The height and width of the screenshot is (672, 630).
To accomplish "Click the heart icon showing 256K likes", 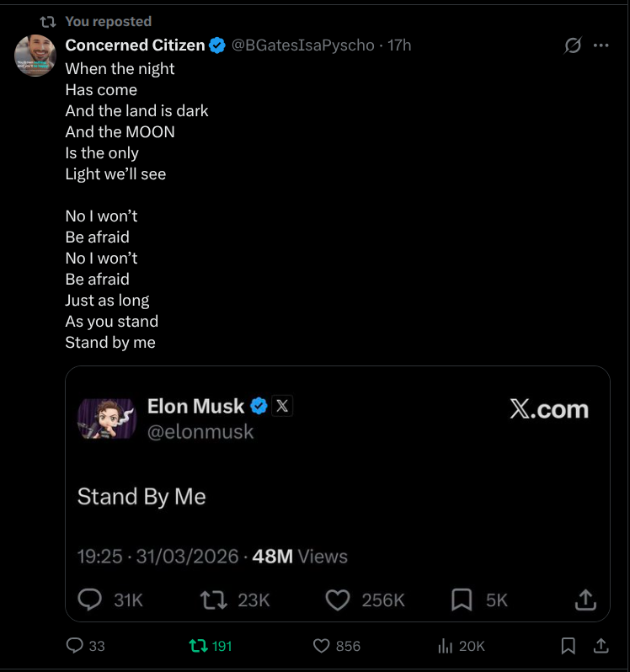I will (x=338, y=600).
